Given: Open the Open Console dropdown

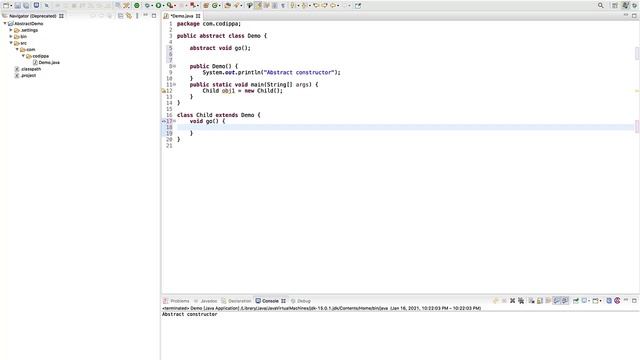Looking at the screenshot, I should [x=600, y=301].
